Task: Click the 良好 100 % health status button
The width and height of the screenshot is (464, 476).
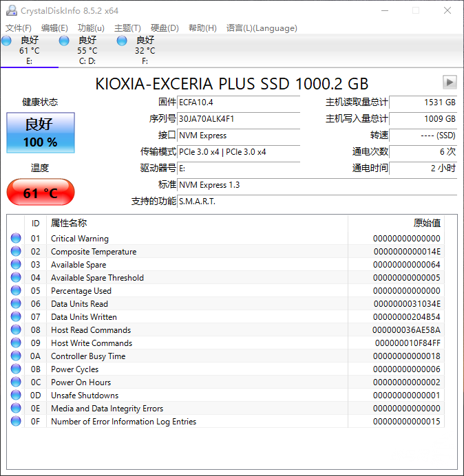Action: point(41,133)
